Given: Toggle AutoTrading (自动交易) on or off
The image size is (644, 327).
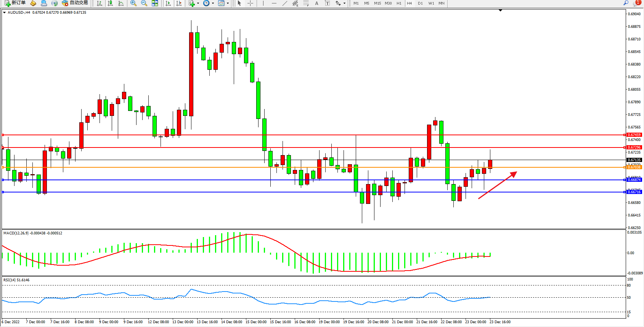Looking at the screenshot, I should [75, 3].
